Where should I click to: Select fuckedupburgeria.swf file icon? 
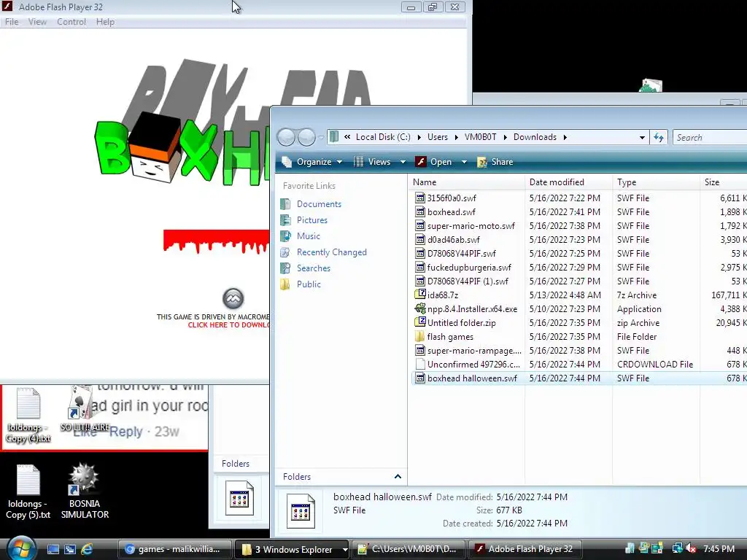419,267
